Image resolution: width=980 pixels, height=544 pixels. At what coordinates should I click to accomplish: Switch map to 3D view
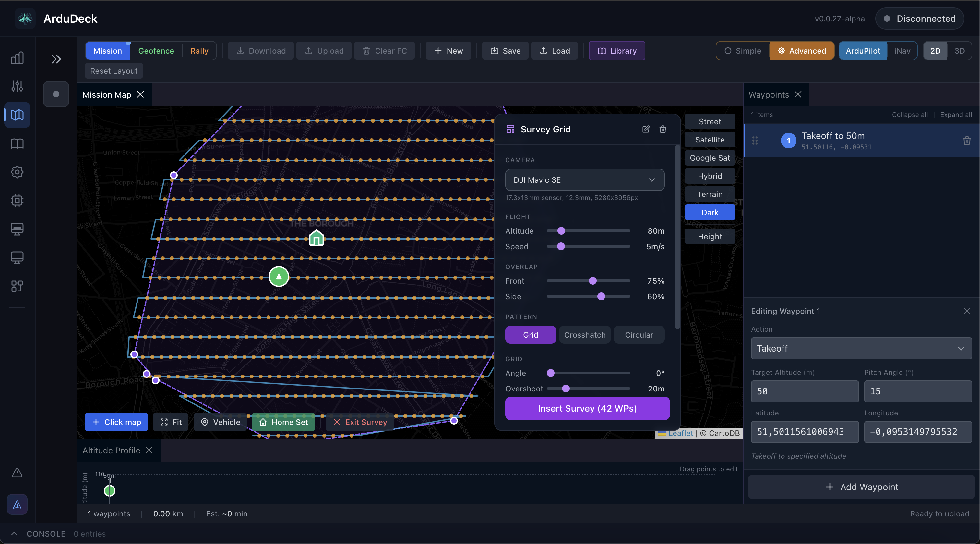point(960,51)
